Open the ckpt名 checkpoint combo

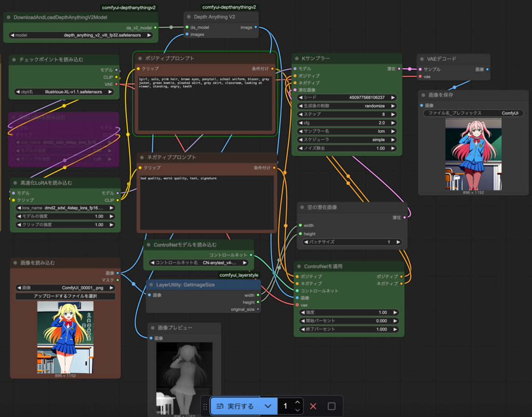click(64, 92)
